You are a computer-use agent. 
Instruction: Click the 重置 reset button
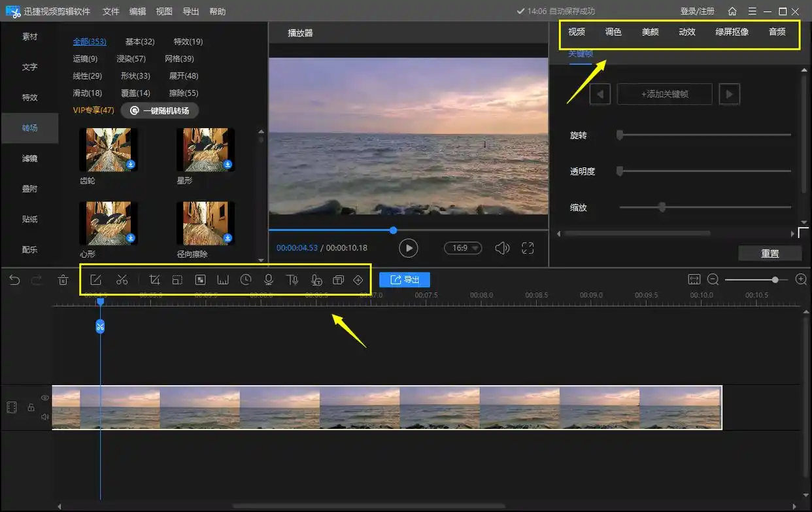coord(770,253)
